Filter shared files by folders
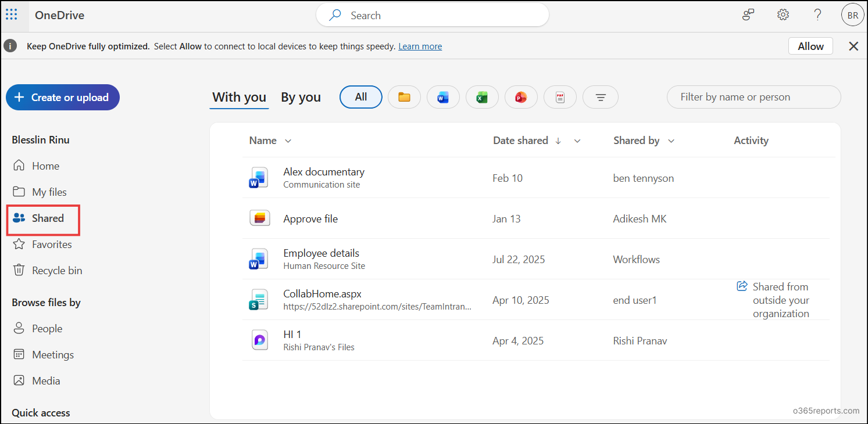868x424 pixels. [404, 97]
